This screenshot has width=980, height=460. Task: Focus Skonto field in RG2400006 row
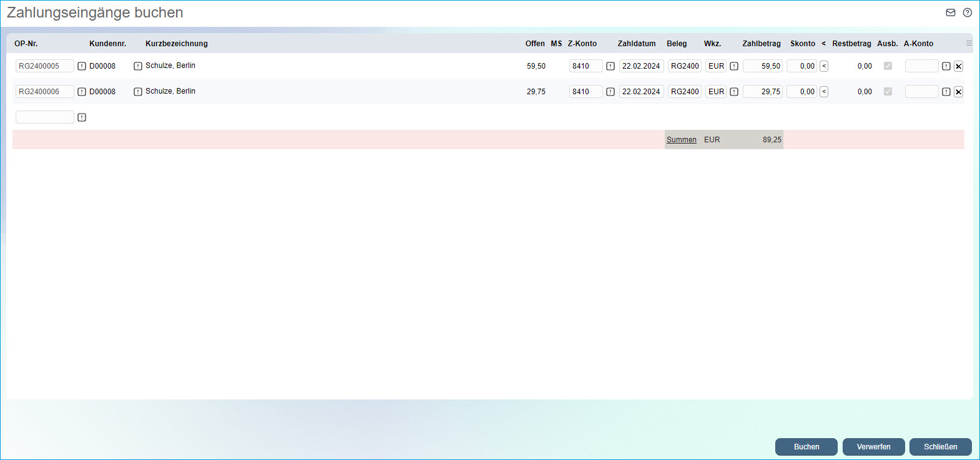tap(801, 92)
